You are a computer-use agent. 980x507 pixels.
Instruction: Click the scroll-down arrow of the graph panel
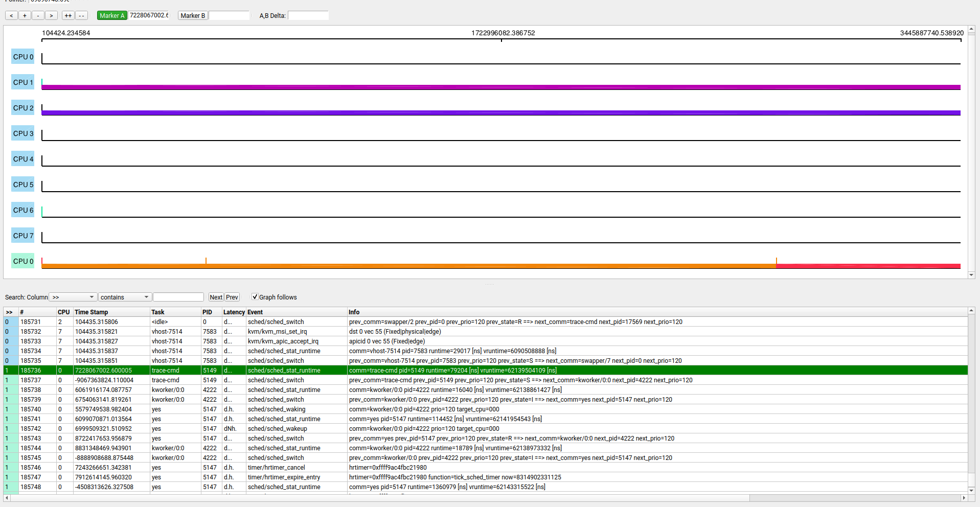pos(971,275)
